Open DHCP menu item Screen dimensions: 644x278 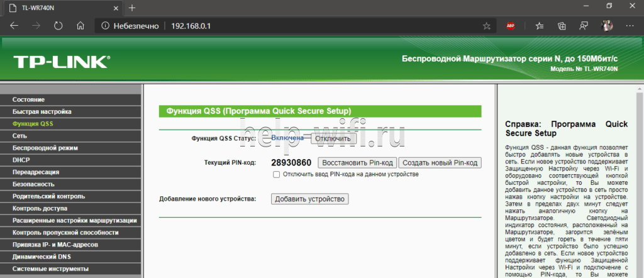point(70,160)
